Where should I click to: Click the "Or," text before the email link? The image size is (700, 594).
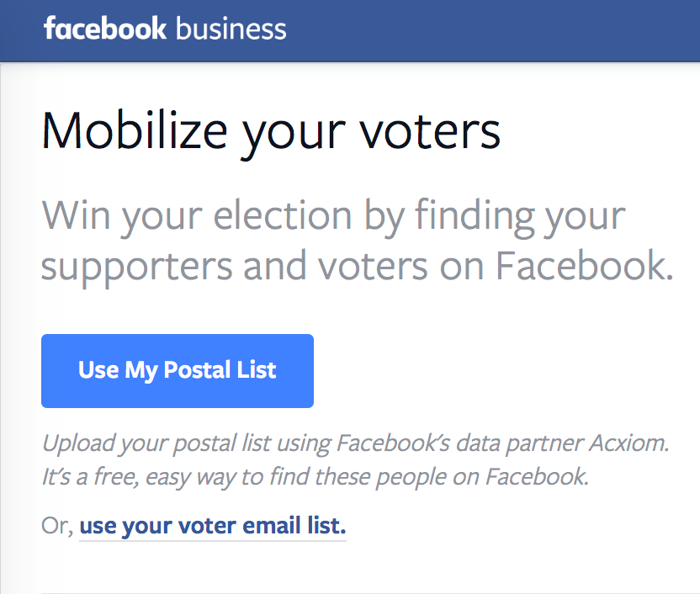[57, 527]
